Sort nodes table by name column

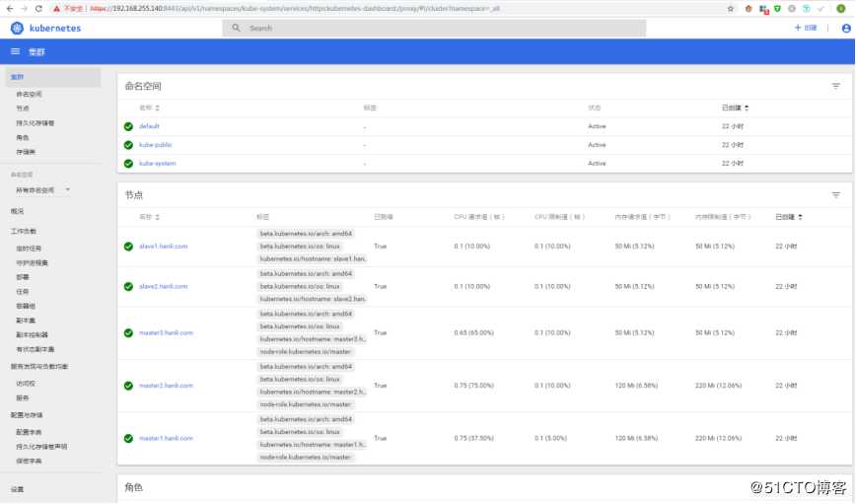tap(149, 217)
